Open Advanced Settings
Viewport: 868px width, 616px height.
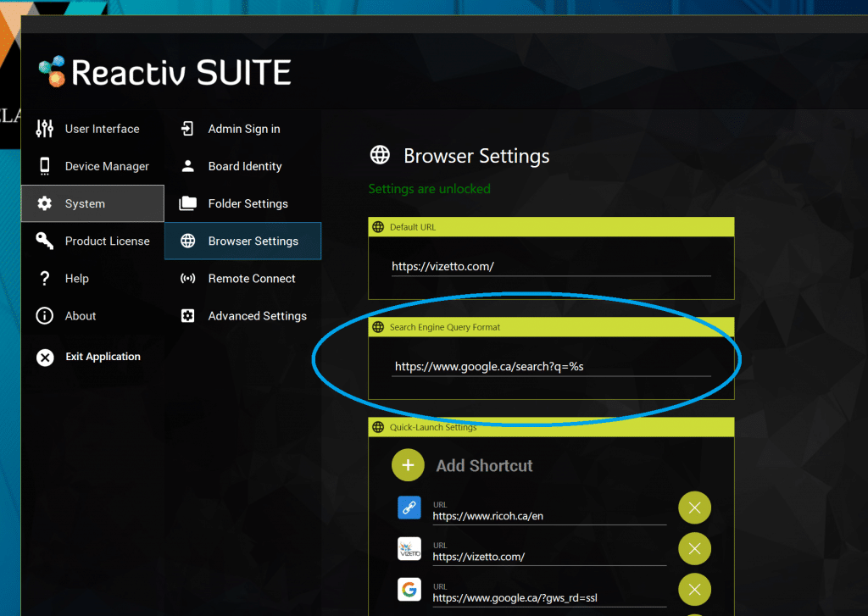242,315
